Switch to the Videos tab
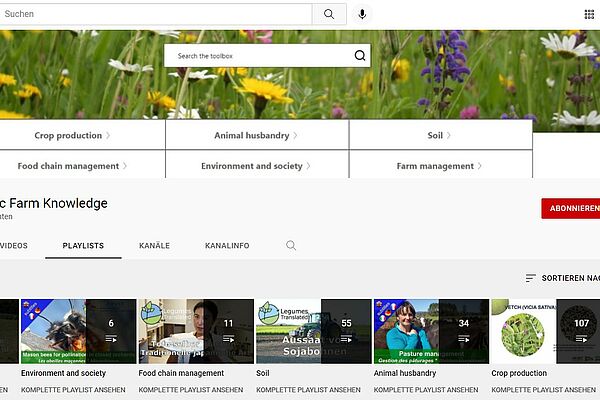Image resolution: width=600 pixels, height=400 pixels. (14, 246)
